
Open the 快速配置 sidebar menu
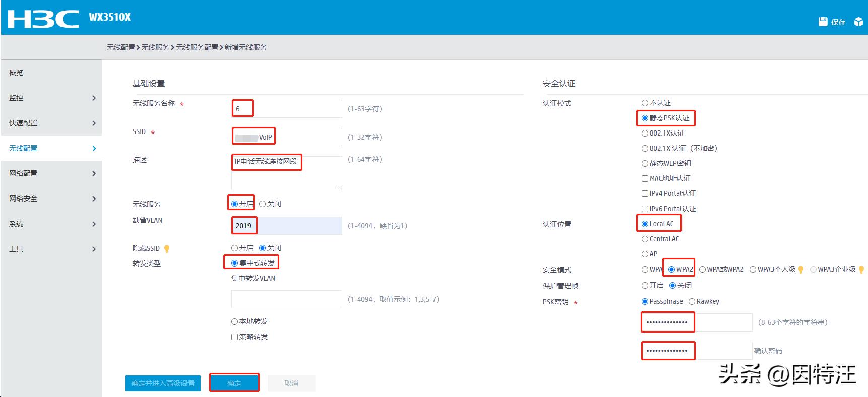pos(51,123)
